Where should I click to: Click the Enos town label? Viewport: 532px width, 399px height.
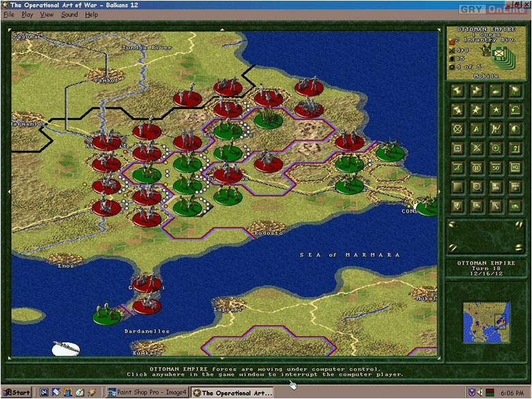65,266
